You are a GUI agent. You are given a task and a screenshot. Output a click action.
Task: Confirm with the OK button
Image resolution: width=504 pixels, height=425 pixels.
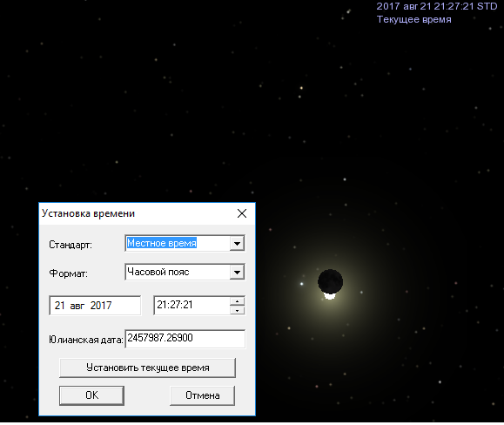91,395
